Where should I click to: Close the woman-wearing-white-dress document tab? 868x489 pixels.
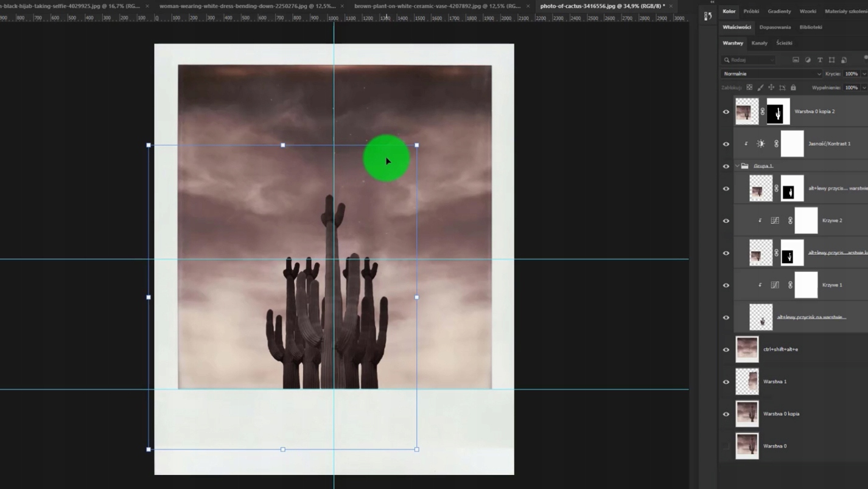pos(341,6)
